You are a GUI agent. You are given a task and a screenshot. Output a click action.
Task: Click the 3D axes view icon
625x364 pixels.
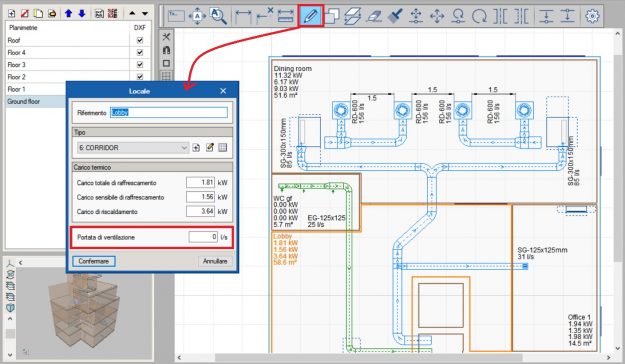pyautogui.click(x=10, y=263)
